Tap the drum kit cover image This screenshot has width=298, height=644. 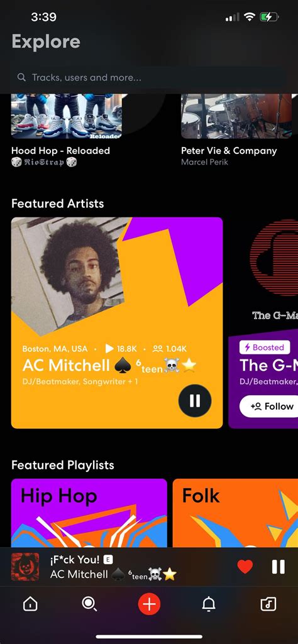tap(236, 116)
